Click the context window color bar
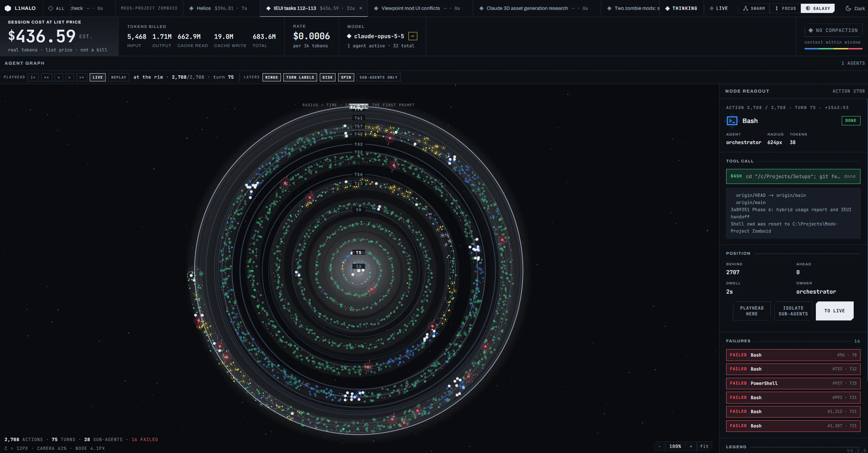868x453 pixels. tap(833, 49)
